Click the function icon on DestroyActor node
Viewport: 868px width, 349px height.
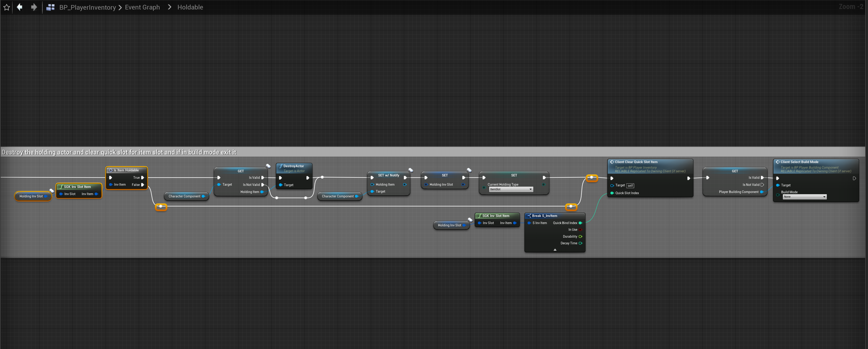click(x=281, y=166)
